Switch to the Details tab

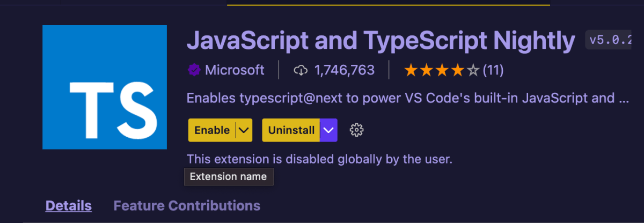coord(69,205)
